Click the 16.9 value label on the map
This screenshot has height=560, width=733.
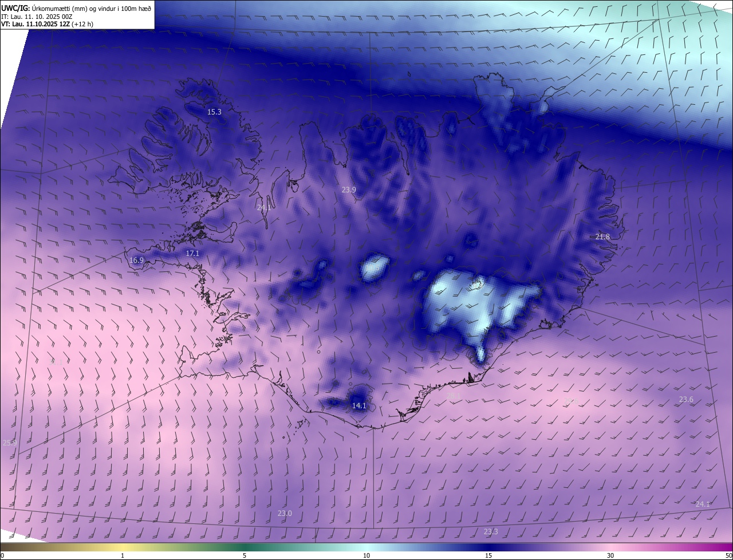pyautogui.click(x=136, y=260)
